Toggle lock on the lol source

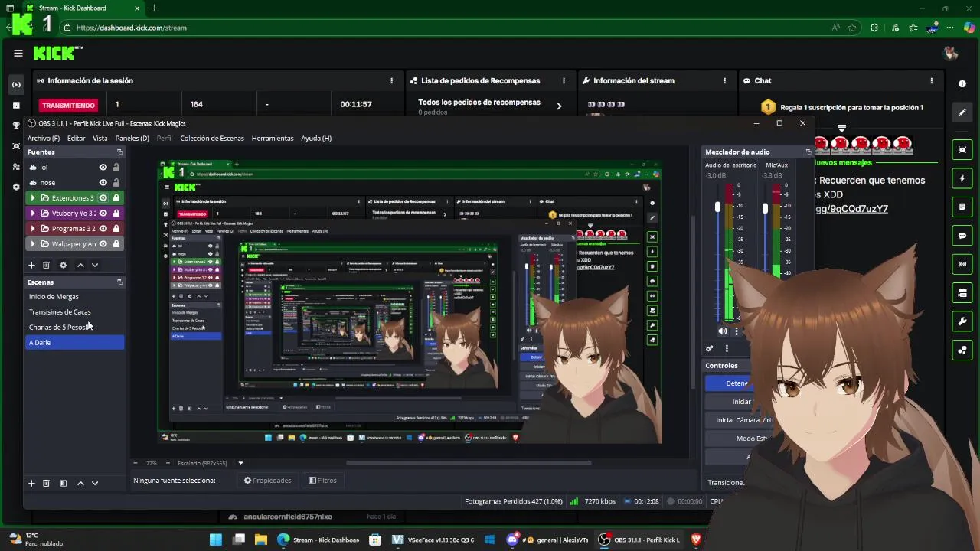point(116,167)
